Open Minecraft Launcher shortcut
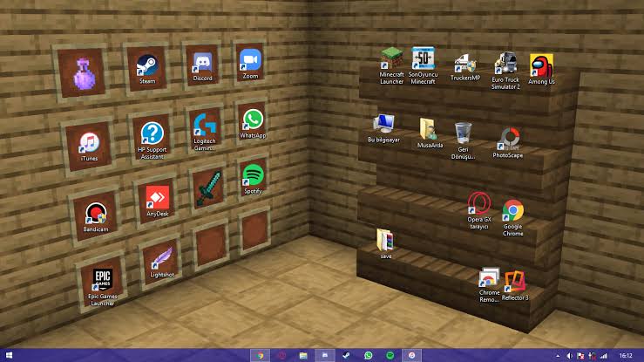 [x=391, y=65]
